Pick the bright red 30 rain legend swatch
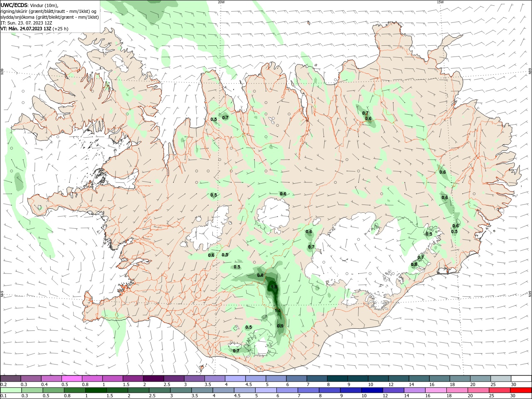The image size is (532, 399). [521, 390]
